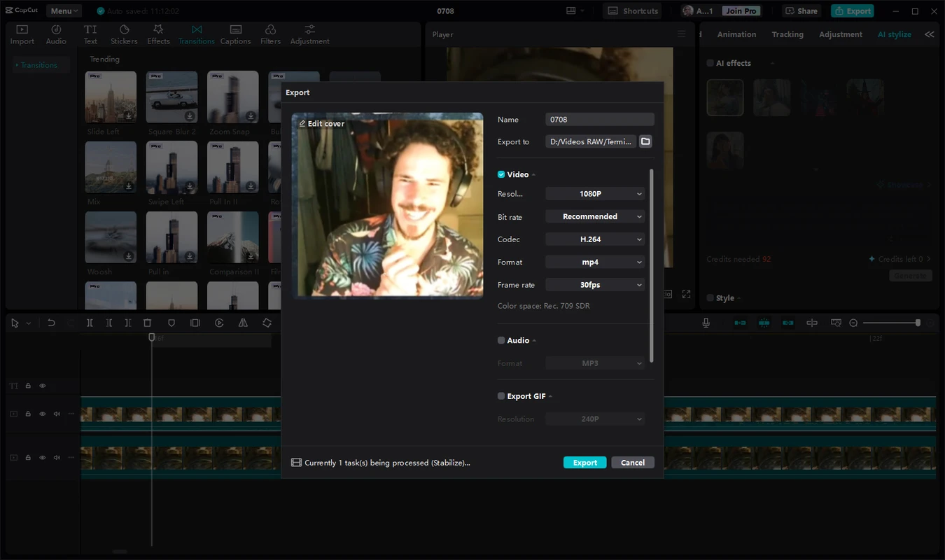Enable the Export GIF checkbox
Viewport: 945px width, 560px height.
(500, 395)
